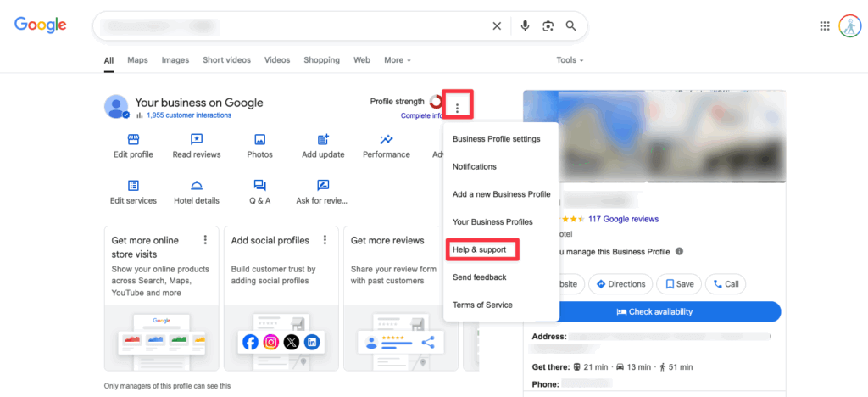Click the magnifier search icon
The height and width of the screenshot is (397, 868).
[570, 26]
